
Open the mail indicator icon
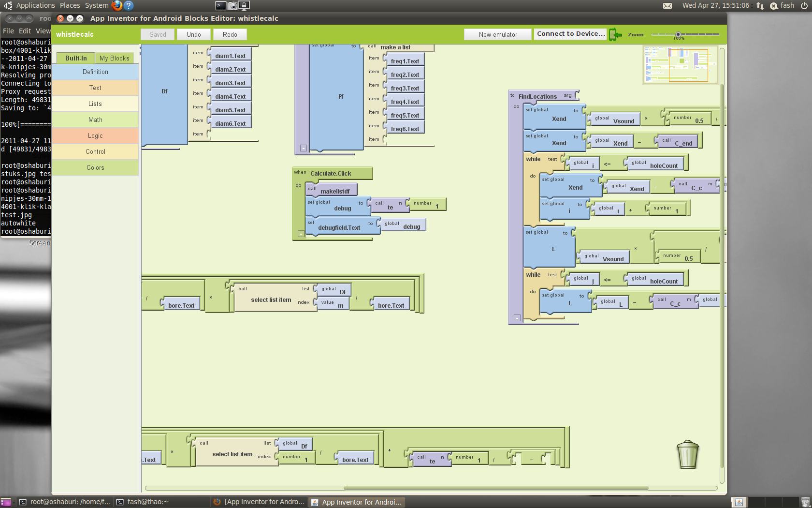tap(667, 6)
